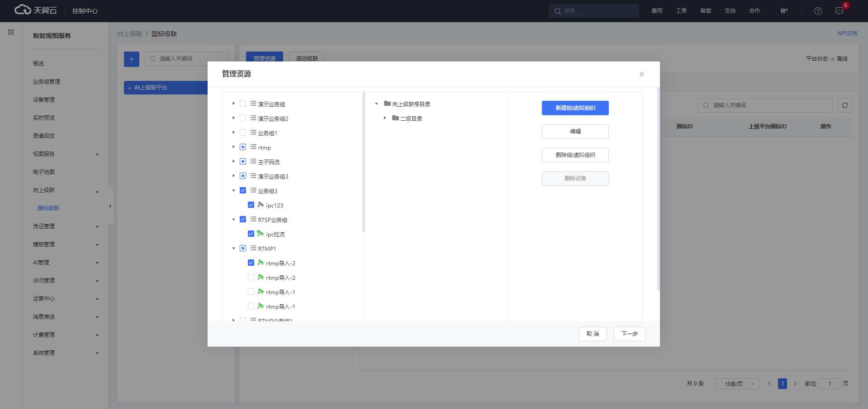This screenshot has width=868, height=409.
Task: Click the camera icon next to ipc拉流
Action: click(261, 234)
